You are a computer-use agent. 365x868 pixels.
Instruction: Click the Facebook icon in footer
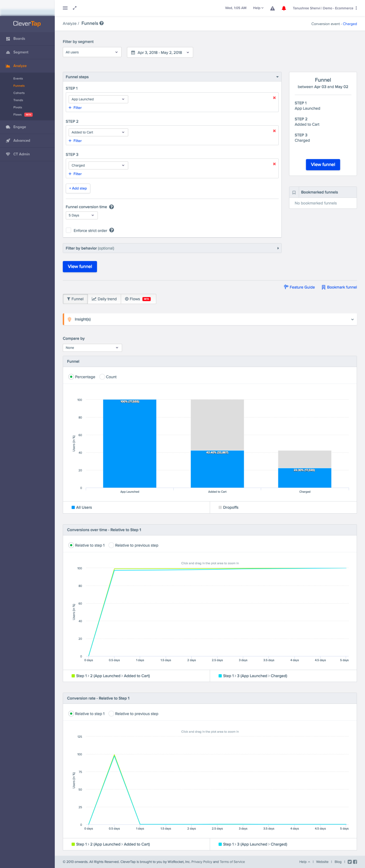[x=355, y=862]
